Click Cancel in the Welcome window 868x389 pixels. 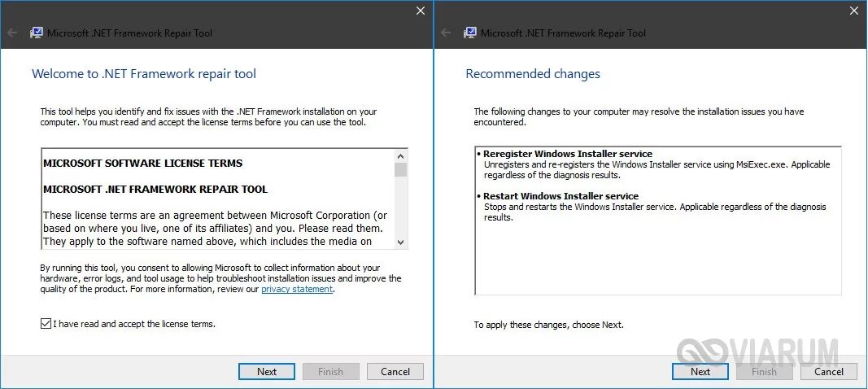click(395, 371)
